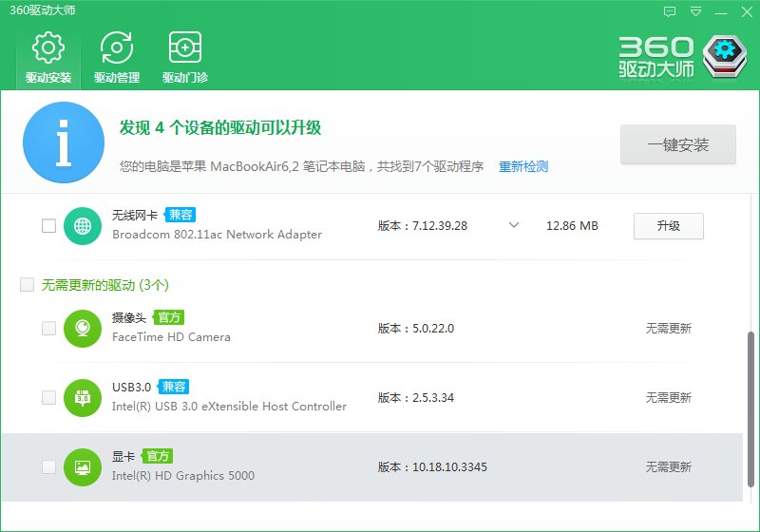Click the 12.86 MB size text

click(x=572, y=226)
